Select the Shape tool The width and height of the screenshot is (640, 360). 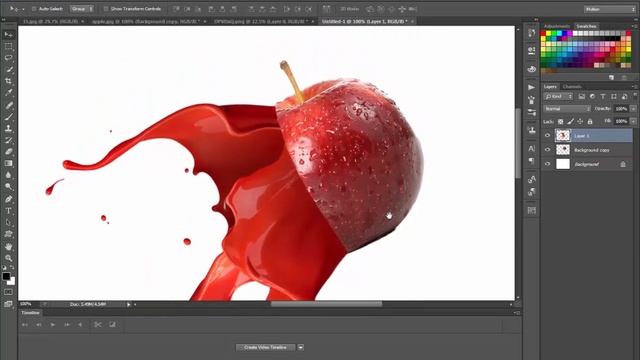coord(8,234)
